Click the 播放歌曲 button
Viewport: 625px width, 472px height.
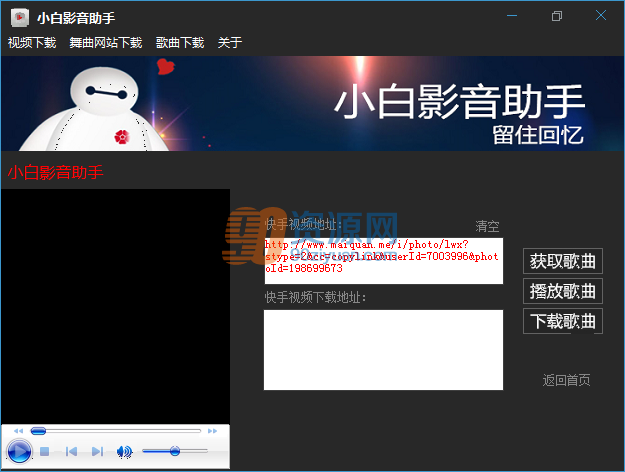point(562,291)
